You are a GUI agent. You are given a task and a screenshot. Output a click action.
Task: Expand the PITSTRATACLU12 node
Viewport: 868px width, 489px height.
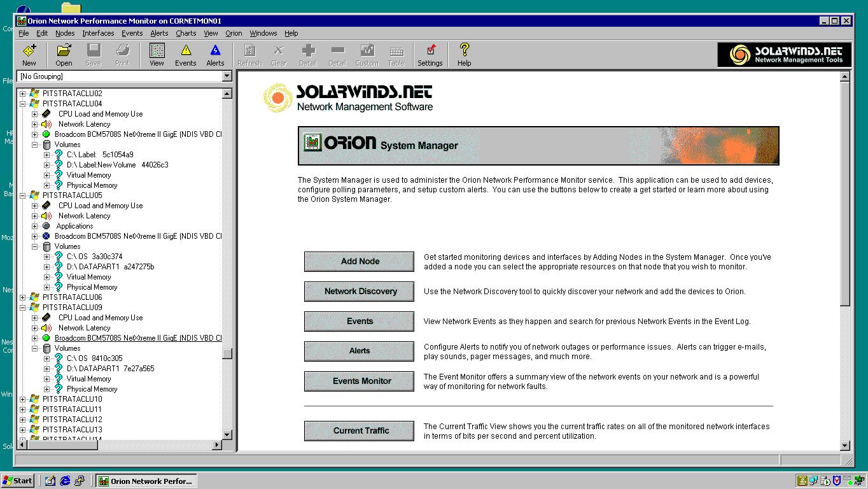23,420
